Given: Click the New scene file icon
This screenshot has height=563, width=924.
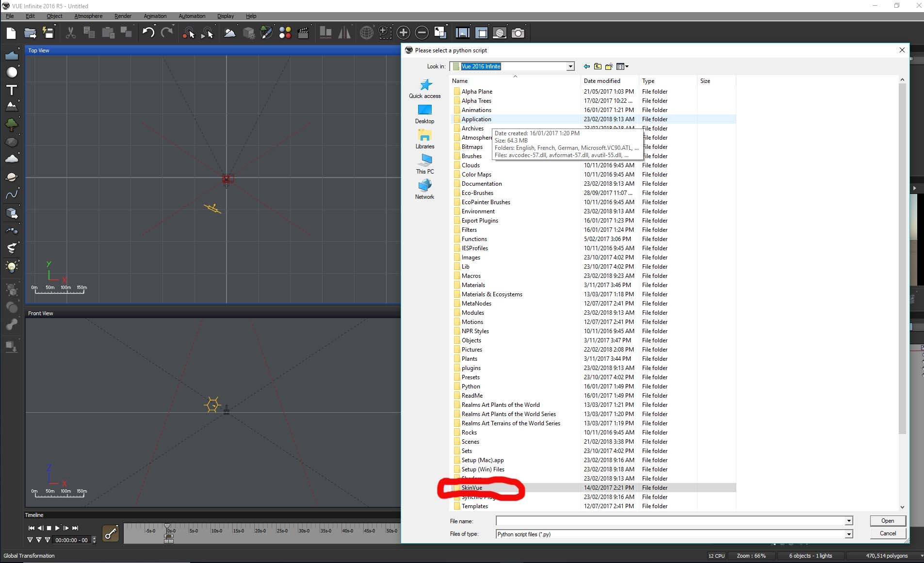Looking at the screenshot, I should point(11,33).
